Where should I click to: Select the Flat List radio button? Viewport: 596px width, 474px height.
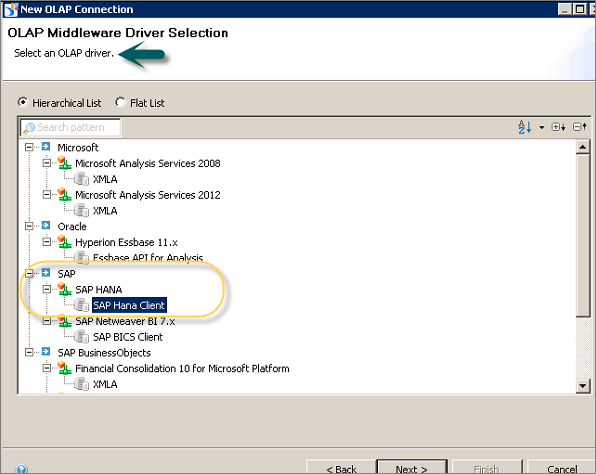coord(120,103)
